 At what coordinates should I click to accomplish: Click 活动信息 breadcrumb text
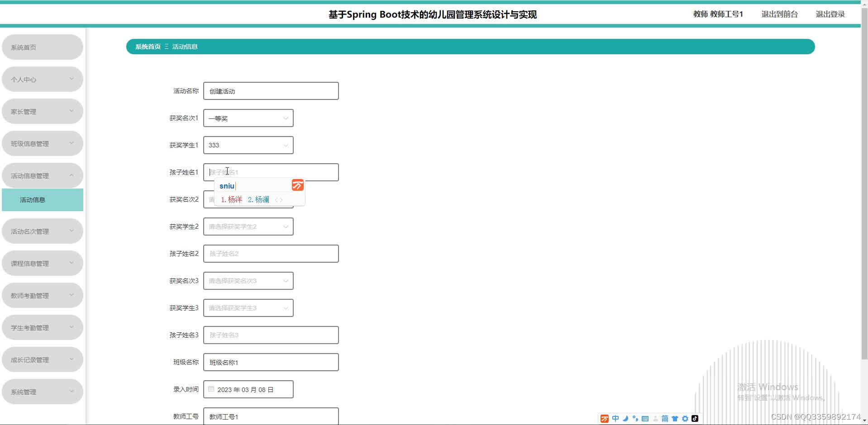point(185,47)
